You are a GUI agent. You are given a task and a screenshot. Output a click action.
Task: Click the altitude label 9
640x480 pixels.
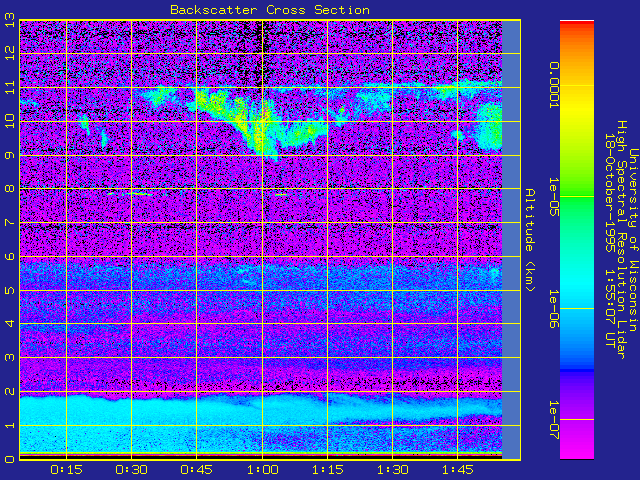(9, 155)
